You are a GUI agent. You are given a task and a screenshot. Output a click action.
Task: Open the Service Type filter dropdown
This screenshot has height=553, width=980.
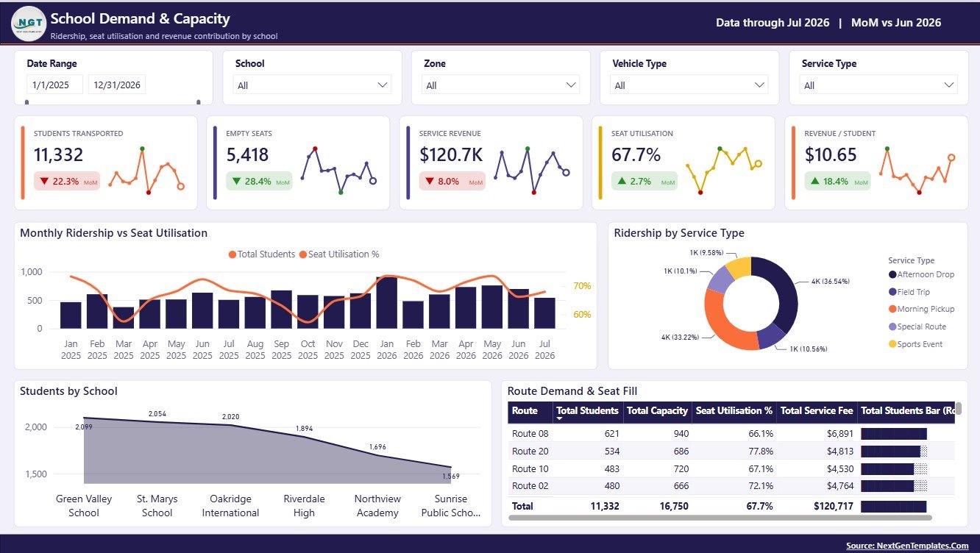879,85
